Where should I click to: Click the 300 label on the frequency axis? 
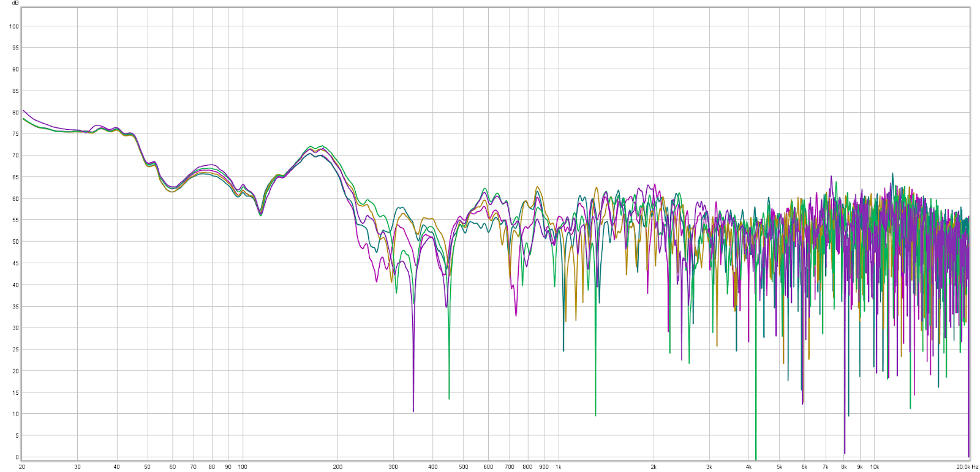click(393, 466)
